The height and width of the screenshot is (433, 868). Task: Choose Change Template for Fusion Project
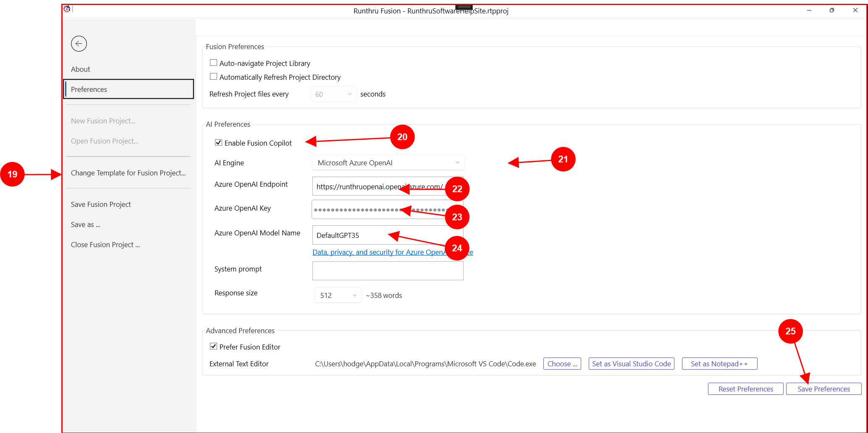[128, 173]
